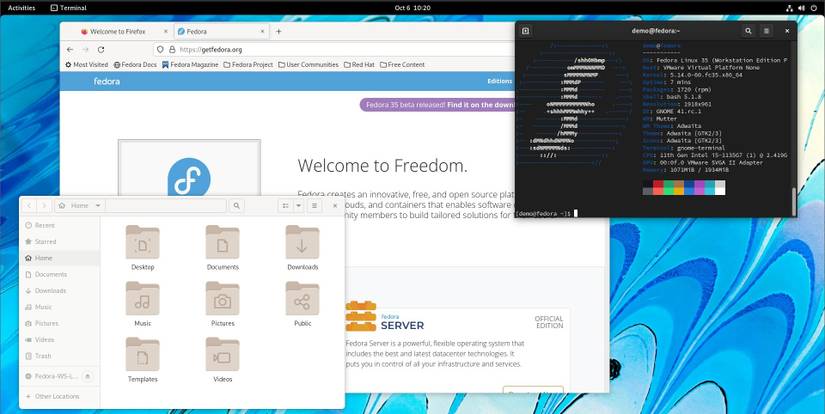
Task: Open Other Locations in Files sidebar
Action: (x=59, y=396)
